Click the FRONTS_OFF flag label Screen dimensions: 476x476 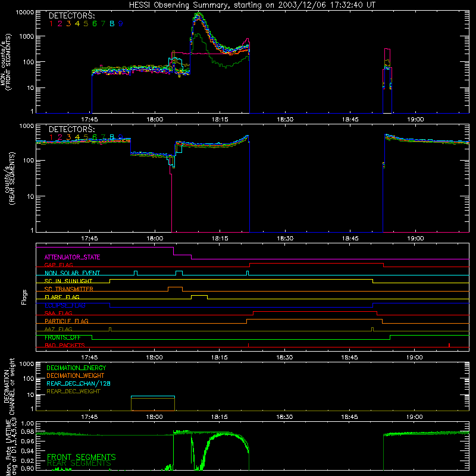pos(62,337)
